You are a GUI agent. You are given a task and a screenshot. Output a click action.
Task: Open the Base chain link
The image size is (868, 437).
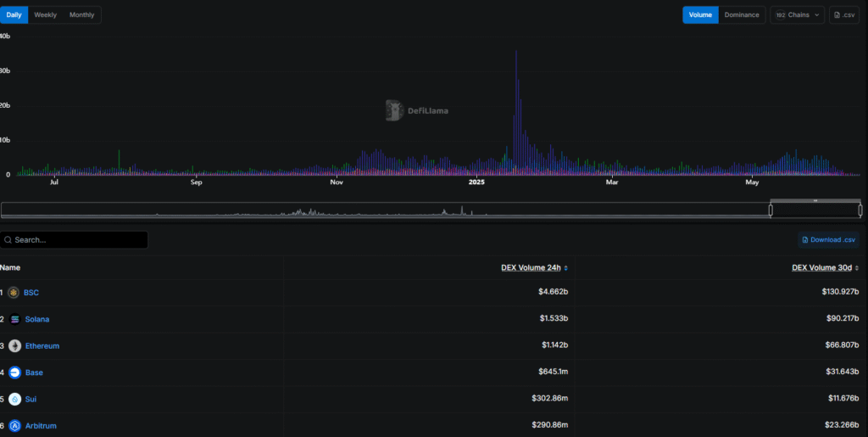[34, 373]
